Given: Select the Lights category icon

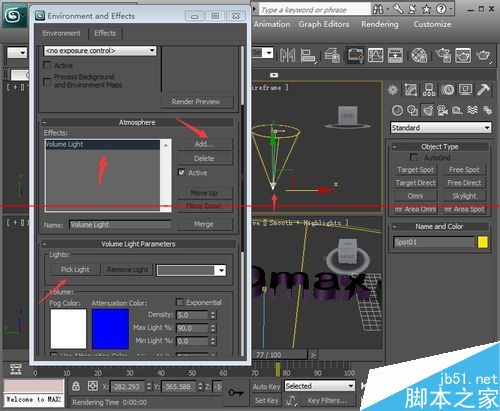Looking at the screenshot, I should pyautogui.click(x=428, y=110).
